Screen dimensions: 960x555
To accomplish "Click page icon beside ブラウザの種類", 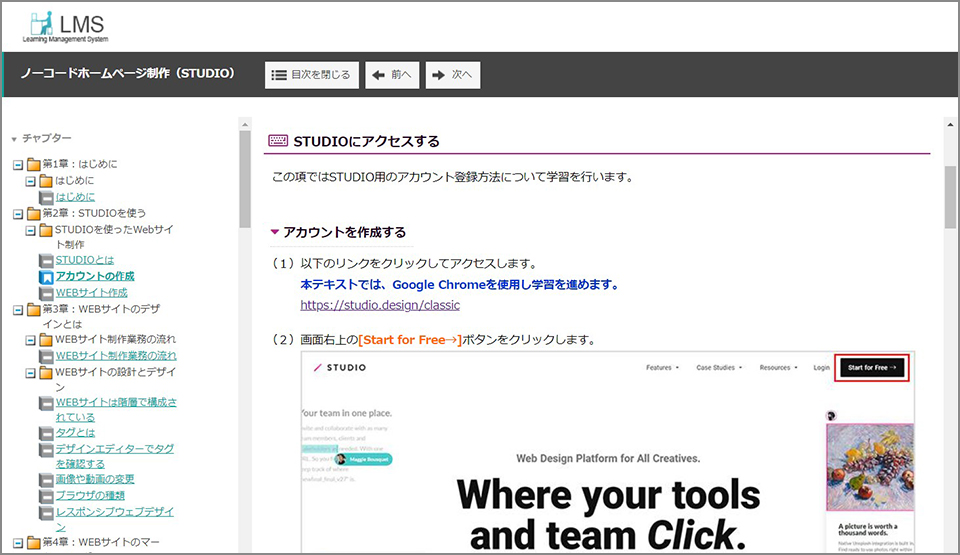I will [x=47, y=496].
